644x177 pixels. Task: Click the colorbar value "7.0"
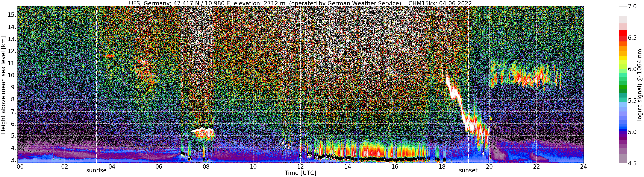click(x=632, y=6)
